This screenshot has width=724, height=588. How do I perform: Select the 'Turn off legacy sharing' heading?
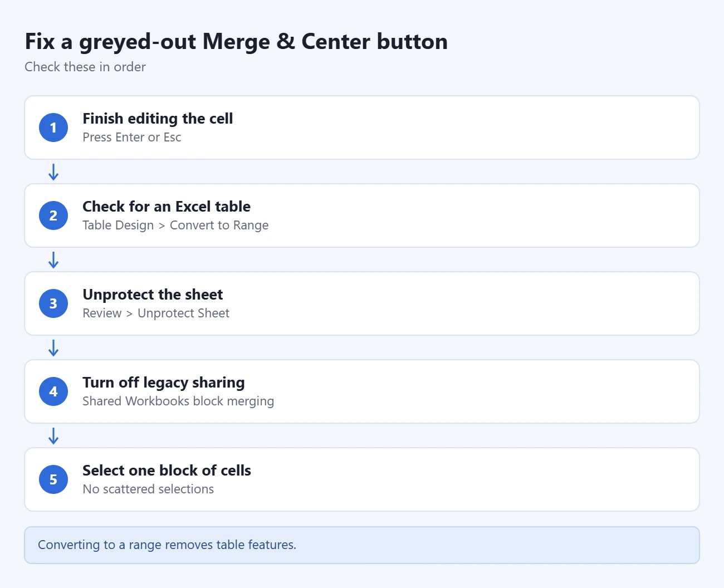(164, 383)
